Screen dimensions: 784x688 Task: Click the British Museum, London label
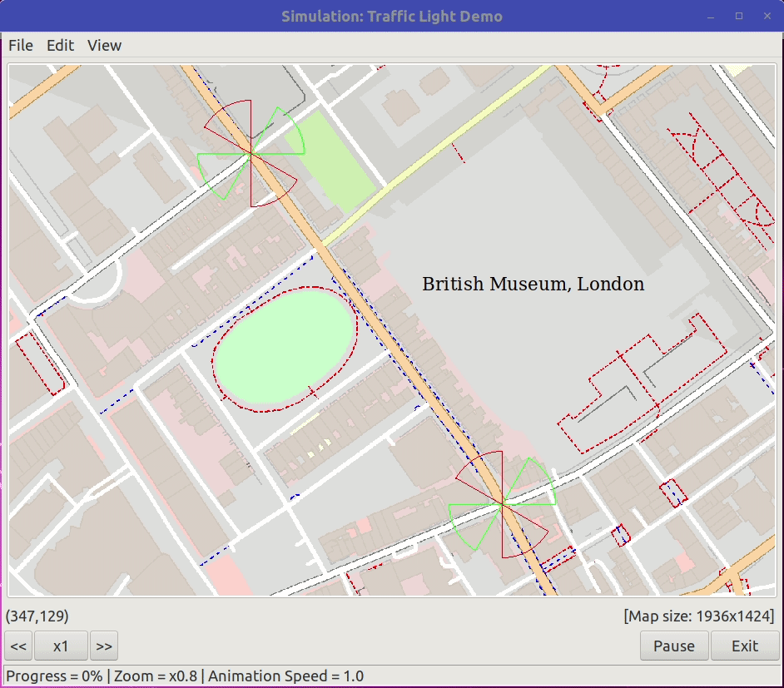click(533, 284)
